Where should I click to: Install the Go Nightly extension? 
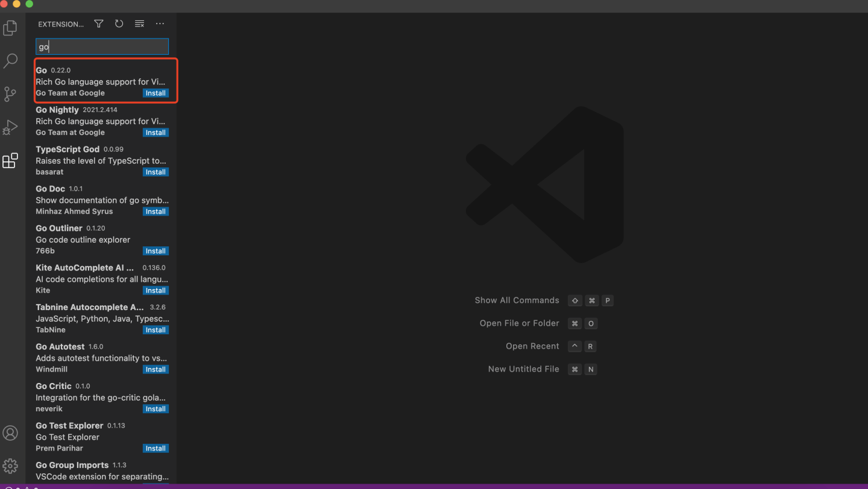pos(156,132)
